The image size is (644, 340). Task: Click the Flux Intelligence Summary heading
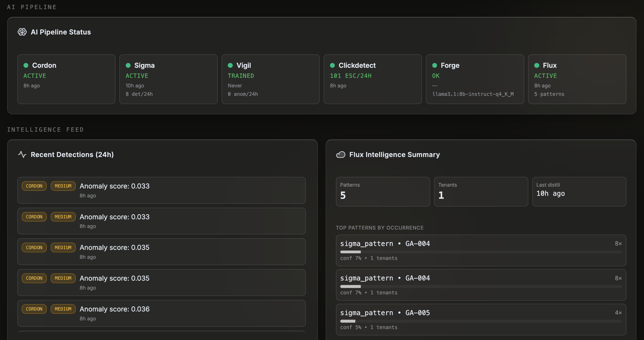(x=394, y=154)
